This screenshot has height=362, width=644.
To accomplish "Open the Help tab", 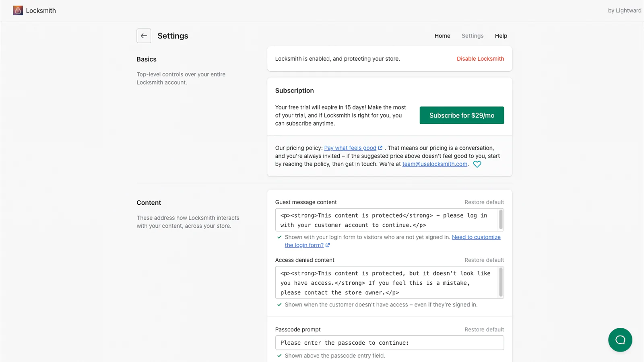I will (501, 36).
